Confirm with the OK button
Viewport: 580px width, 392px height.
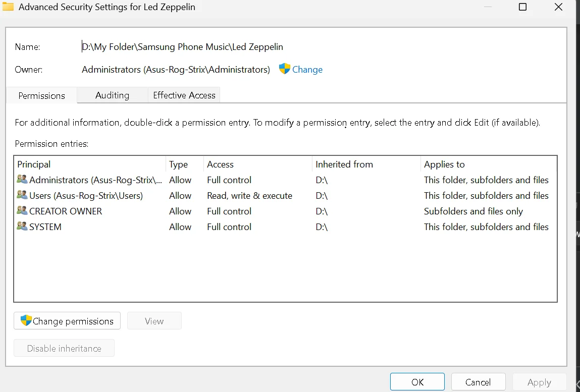417,382
